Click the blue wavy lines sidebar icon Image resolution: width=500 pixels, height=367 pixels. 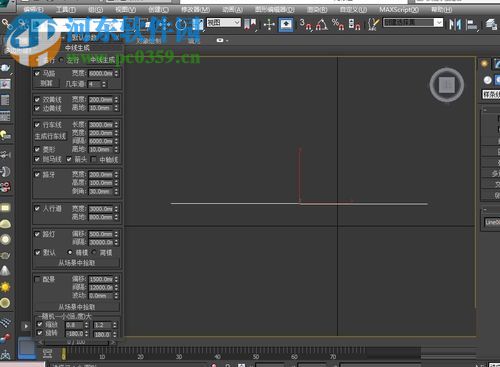coord(5,322)
